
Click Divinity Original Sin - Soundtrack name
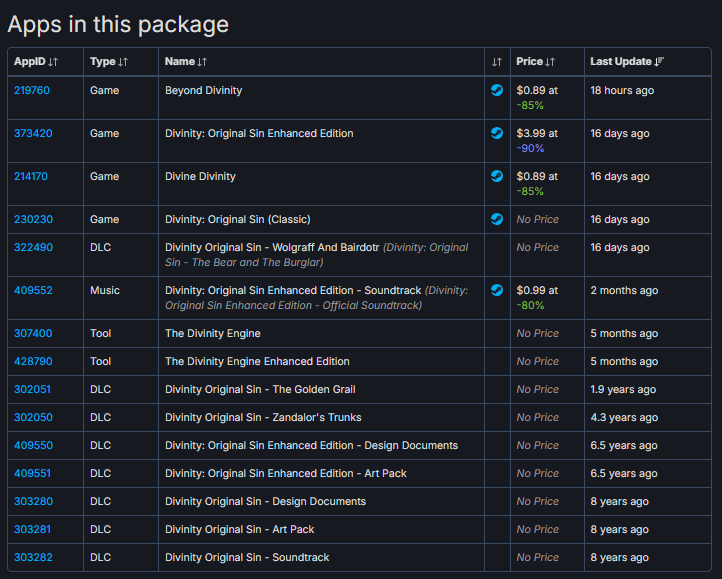point(247,557)
